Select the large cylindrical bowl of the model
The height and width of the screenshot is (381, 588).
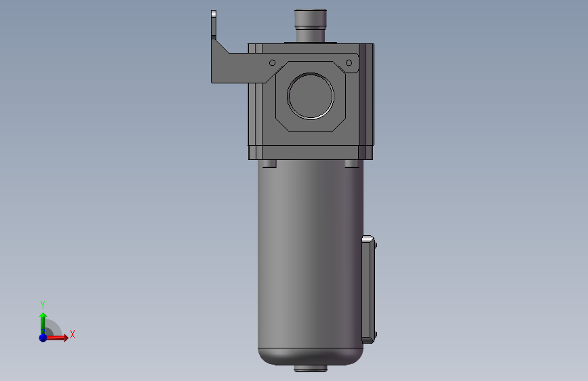point(310,262)
